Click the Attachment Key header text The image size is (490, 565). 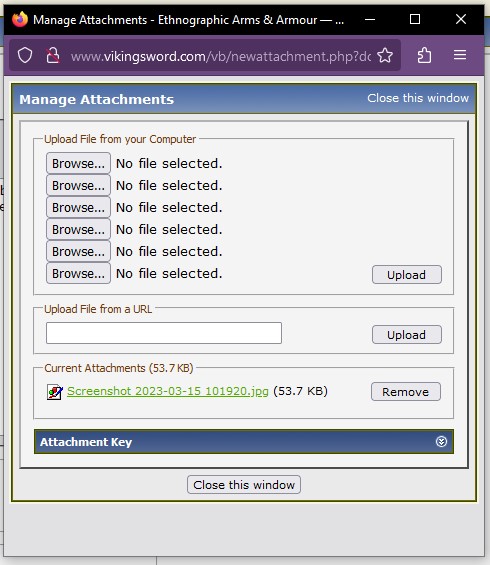86,442
